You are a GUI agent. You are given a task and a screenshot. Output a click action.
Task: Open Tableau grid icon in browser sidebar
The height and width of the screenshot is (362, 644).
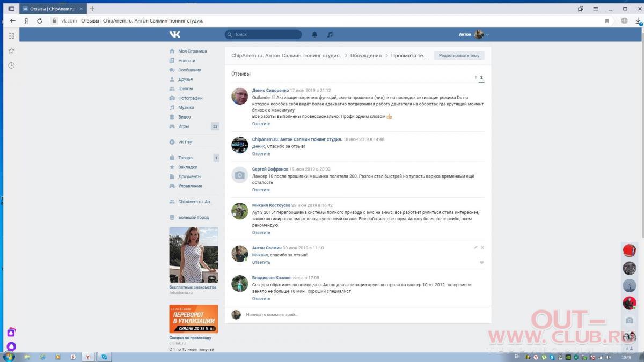tap(11, 36)
